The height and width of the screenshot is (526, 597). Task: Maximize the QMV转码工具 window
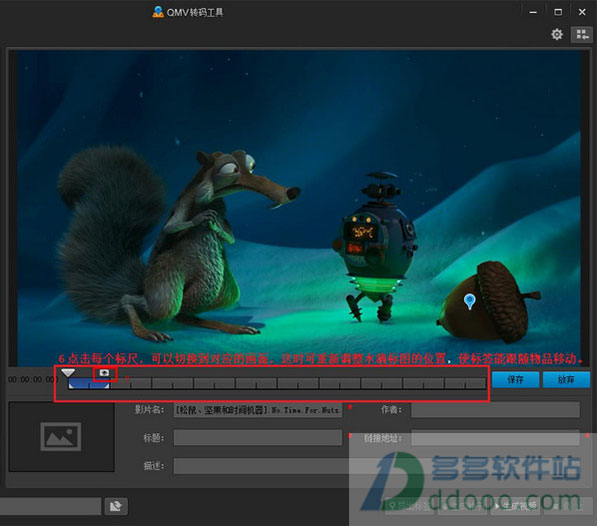coord(558,12)
